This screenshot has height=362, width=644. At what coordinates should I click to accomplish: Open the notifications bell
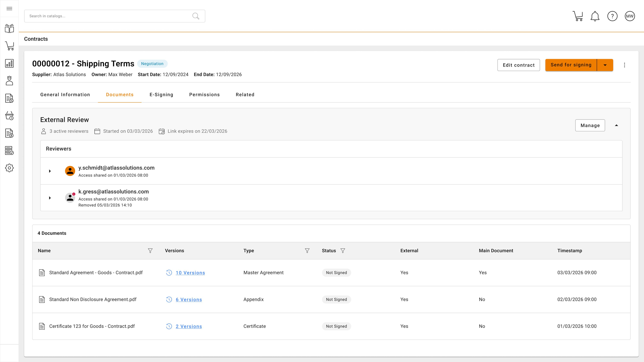click(595, 16)
